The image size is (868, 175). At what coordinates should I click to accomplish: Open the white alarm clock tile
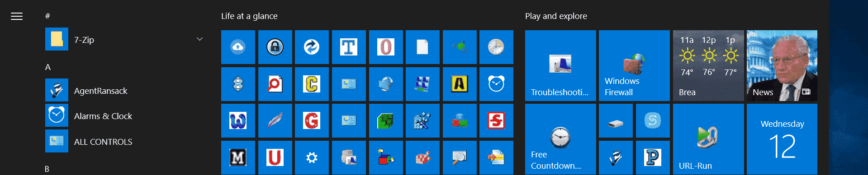(x=496, y=84)
